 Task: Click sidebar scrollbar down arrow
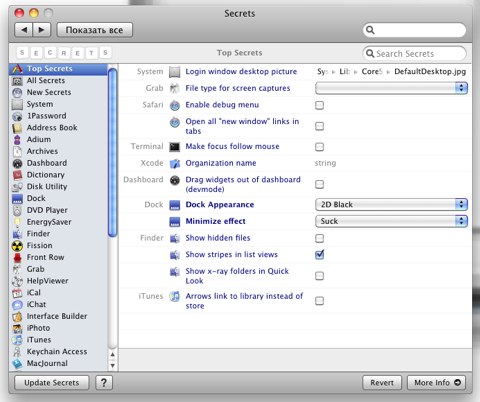(x=113, y=366)
